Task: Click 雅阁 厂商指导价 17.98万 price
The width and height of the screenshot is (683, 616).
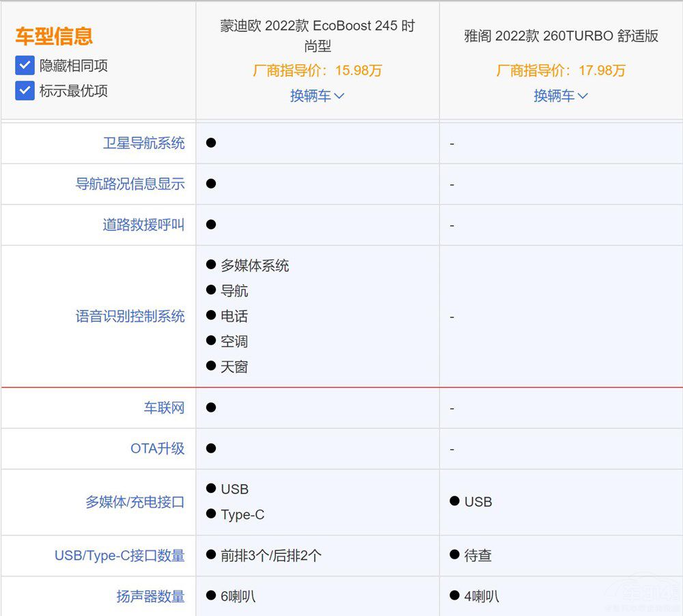Action: click(561, 70)
